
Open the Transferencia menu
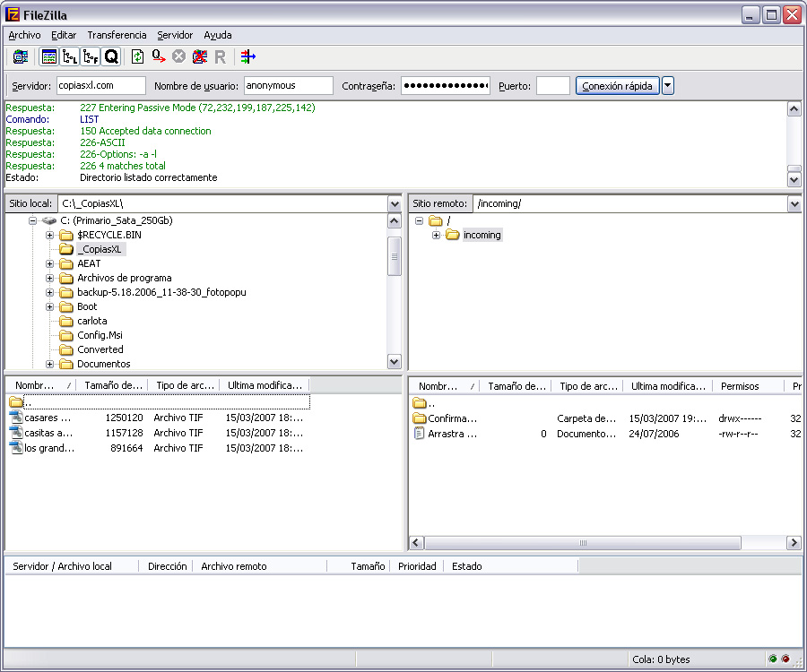pyautogui.click(x=117, y=35)
